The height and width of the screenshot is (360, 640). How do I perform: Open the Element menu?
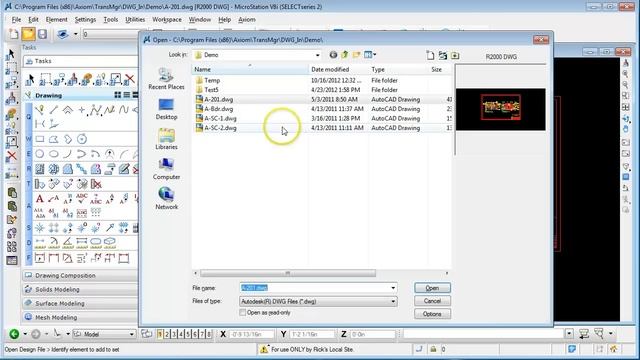pos(56,20)
